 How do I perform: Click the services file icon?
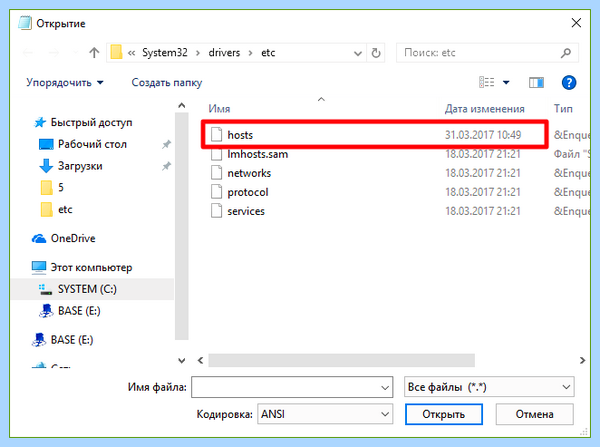tap(216, 211)
